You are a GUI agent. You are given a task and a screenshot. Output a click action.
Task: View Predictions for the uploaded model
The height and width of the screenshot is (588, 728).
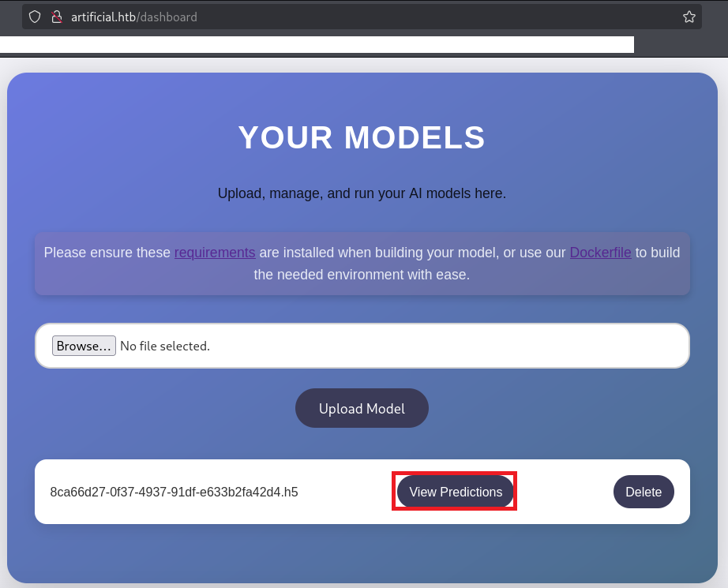tap(456, 492)
